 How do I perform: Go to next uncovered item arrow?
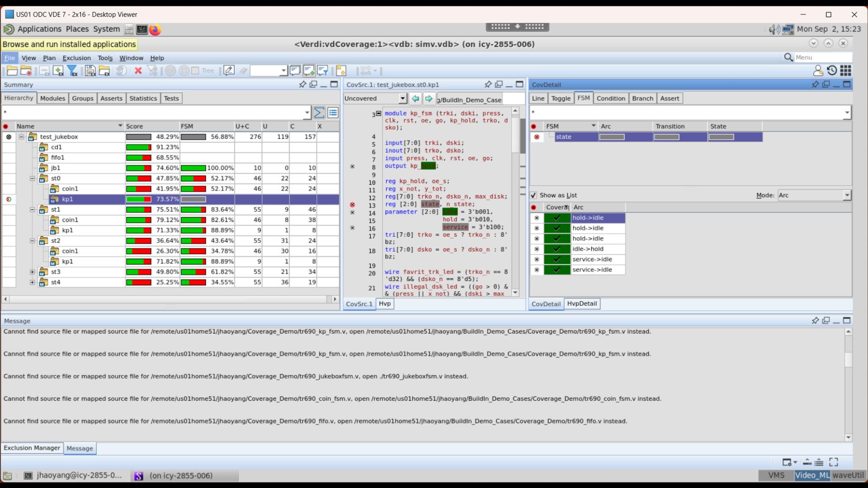(429, 99)
